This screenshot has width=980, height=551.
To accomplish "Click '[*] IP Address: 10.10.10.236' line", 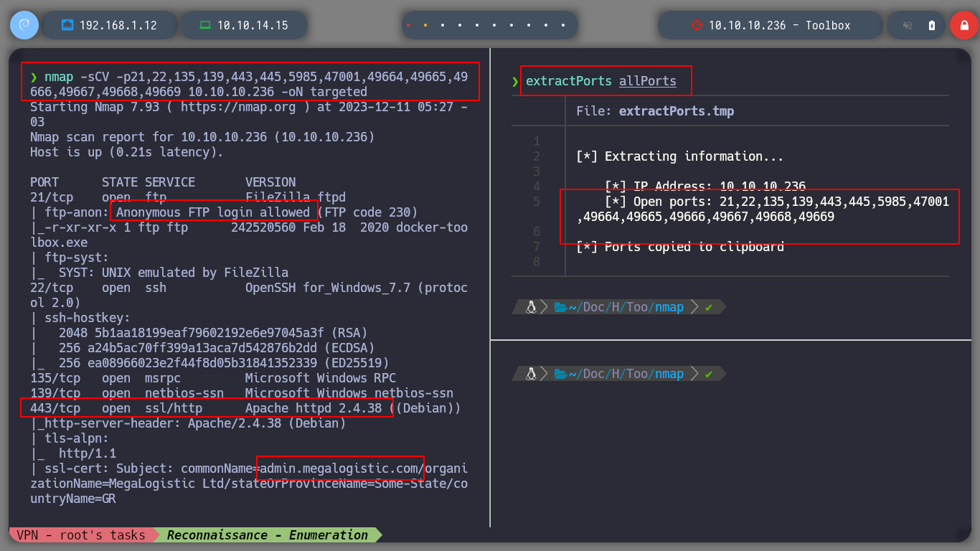I will coord(705,187).
